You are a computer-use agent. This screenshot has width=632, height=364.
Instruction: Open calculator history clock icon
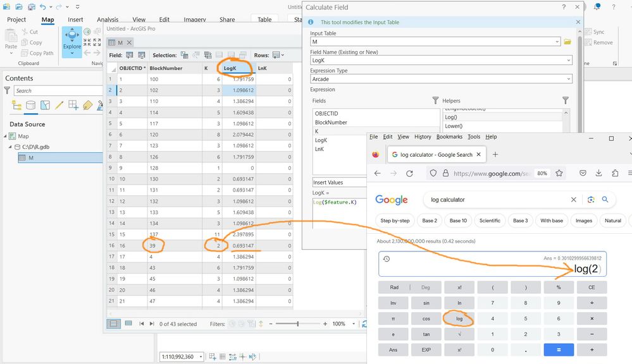pyautogui.click(x=387, y=258)
